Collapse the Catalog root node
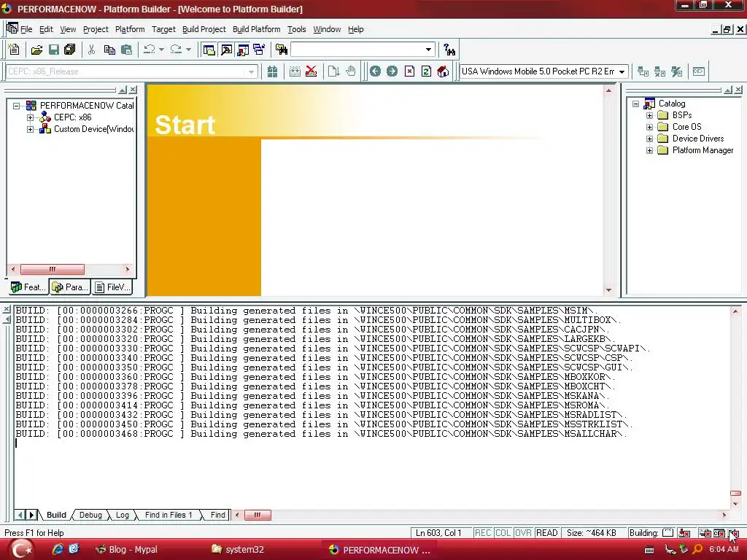The height and width of the screenshot is (560, 747). (635, 104)
